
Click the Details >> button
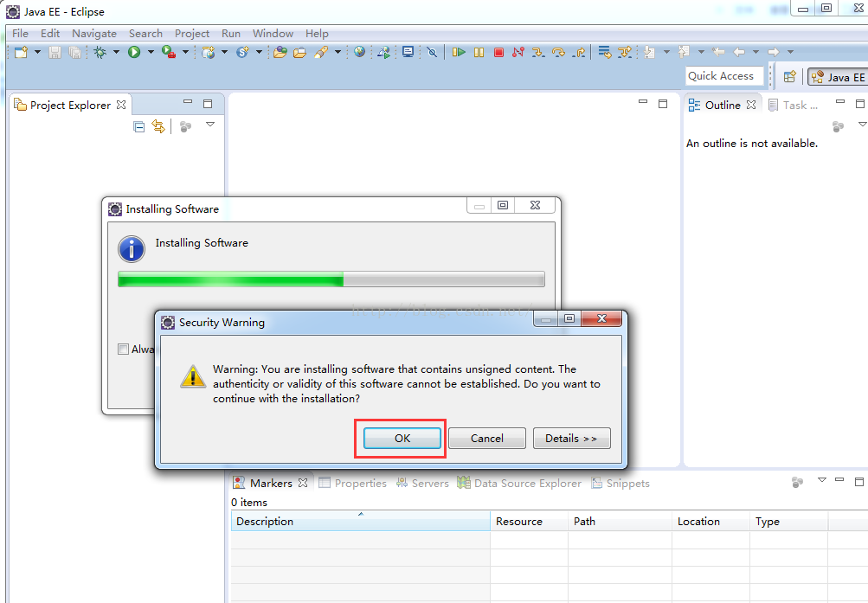[x=572, y=439]
